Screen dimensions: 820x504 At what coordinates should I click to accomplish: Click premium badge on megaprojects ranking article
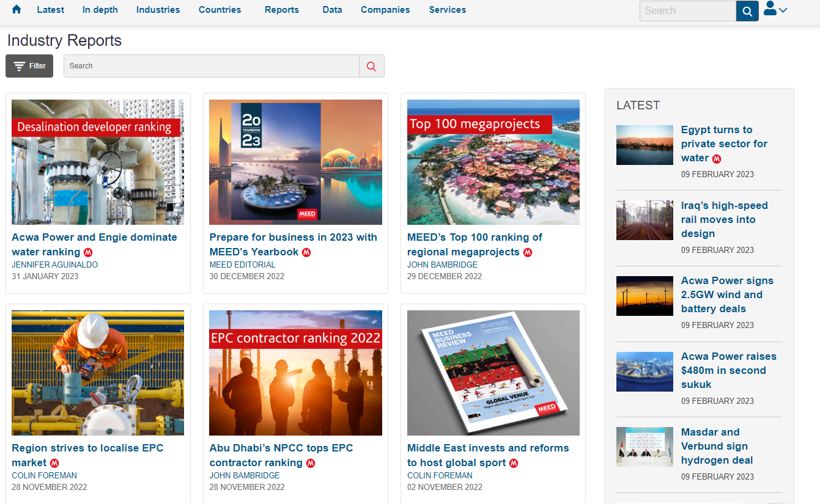click(527, 252)
